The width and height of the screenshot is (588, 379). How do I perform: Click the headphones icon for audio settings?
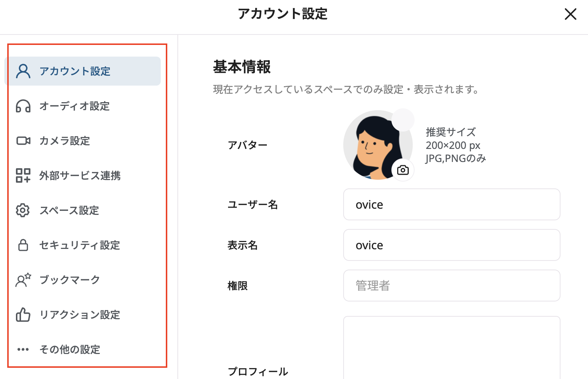coord(23,107)
